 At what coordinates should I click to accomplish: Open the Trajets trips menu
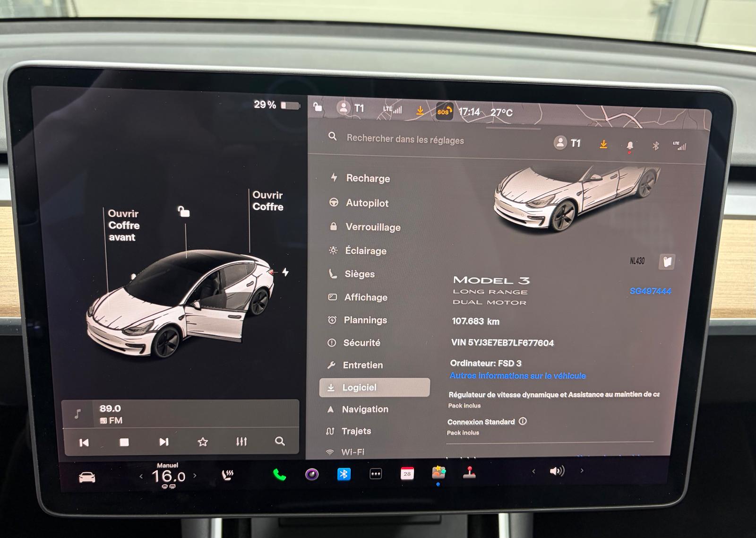pyautogui.click(x=348, y=431)
